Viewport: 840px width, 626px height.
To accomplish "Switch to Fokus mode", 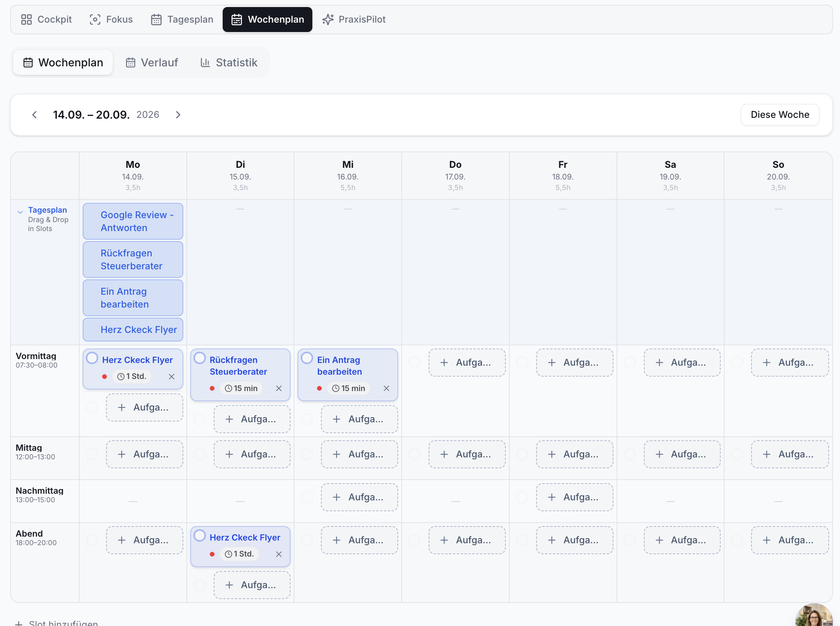I will pyautogui.click(x=111, y=20).
